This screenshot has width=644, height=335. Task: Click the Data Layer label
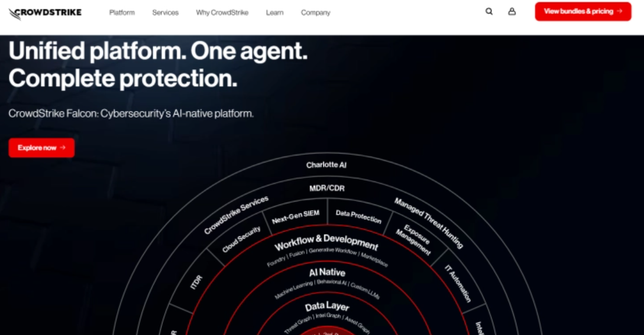click(327, 306)
